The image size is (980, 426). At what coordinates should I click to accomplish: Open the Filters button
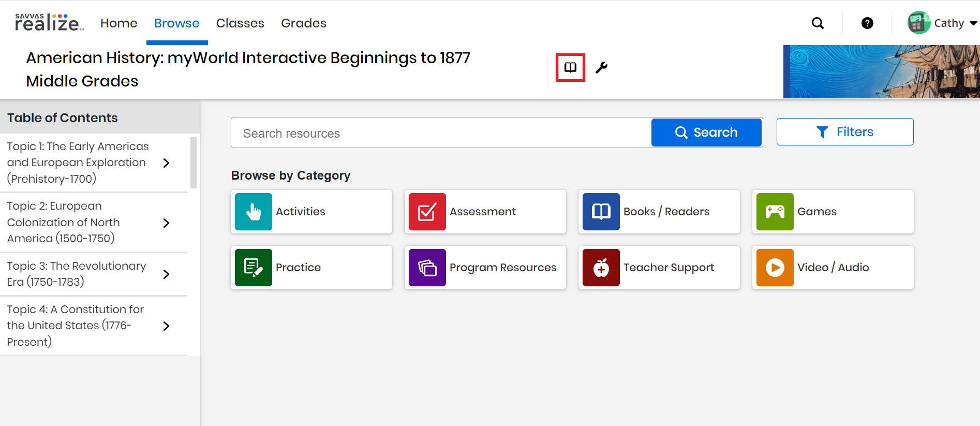(x=844, y=132)
